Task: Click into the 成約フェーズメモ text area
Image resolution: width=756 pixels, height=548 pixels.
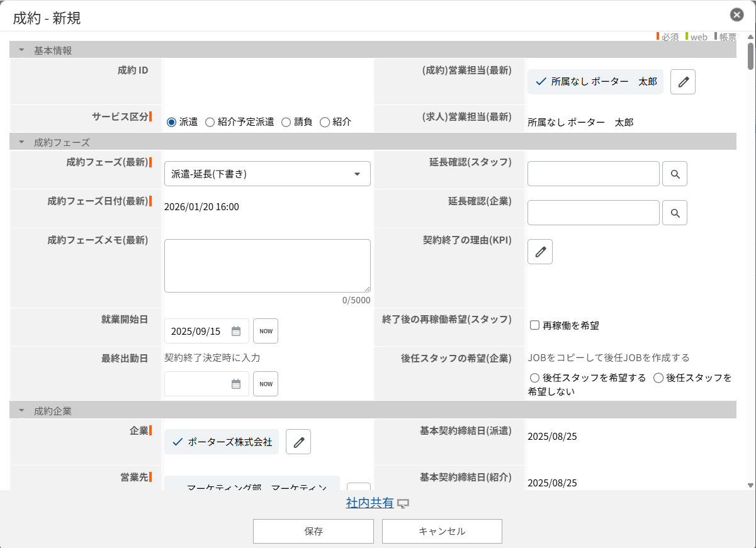Action: click(267, 266)
